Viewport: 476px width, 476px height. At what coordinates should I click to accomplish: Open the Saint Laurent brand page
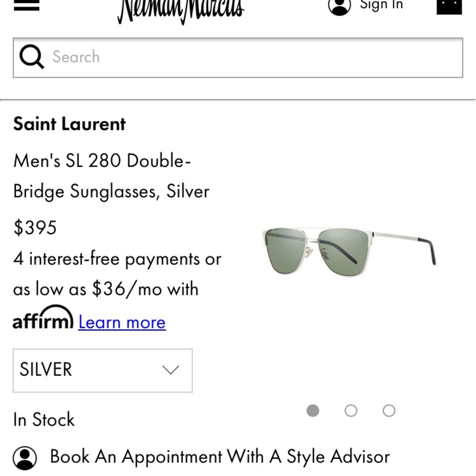click(x=69, y=124)
